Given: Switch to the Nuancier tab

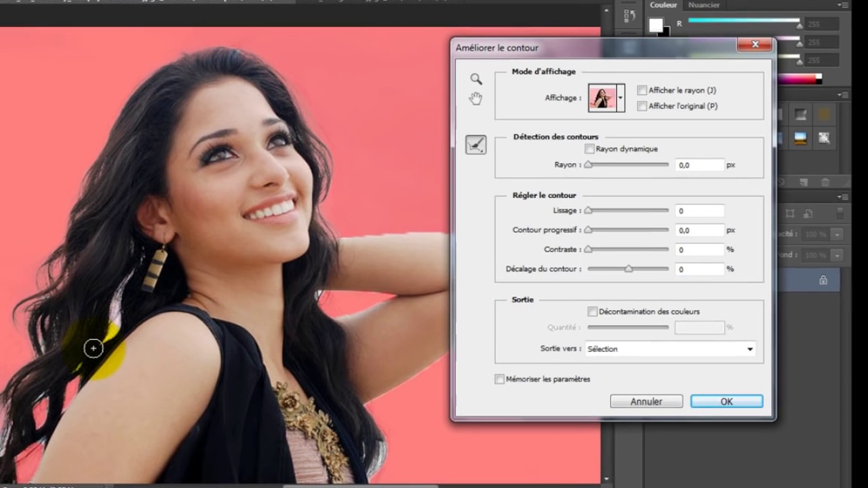Looking at the screenshot, I should click(x=704, y=5).
